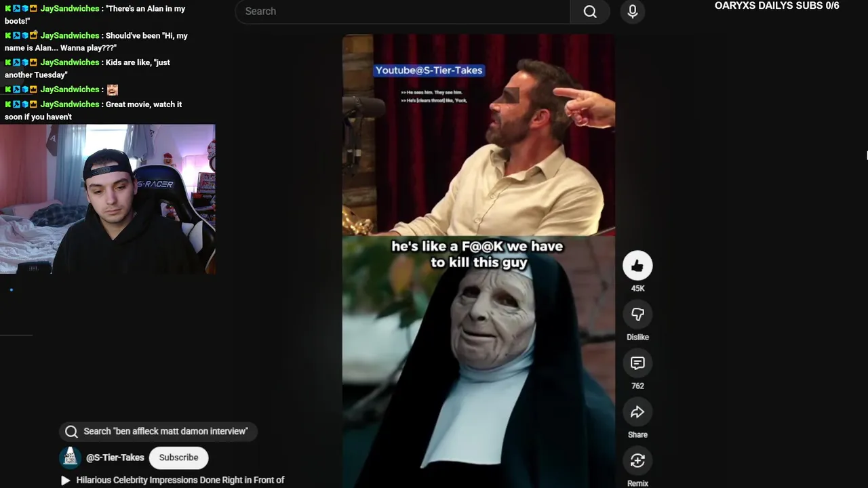Viewport: 868px width, 488px height.
Task: Activate voice search microphone icon
Action: coord(632,12)
